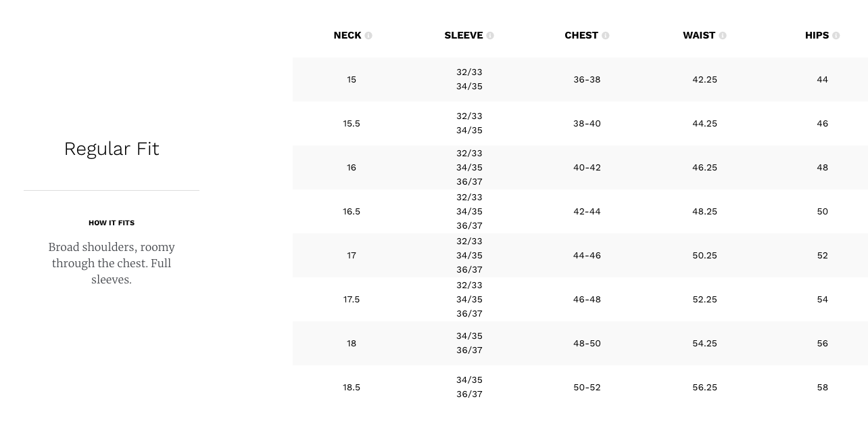Select the neck size 16.5 row
The image size is (868, 435).
pyautogui.click(x=580, y=212)
